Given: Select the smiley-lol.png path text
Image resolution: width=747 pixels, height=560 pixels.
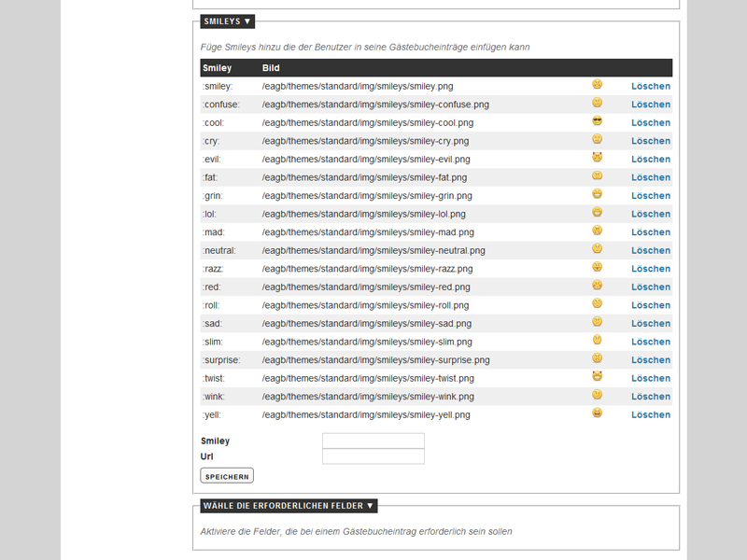Looking at the screenshot, I should [363, 214].
